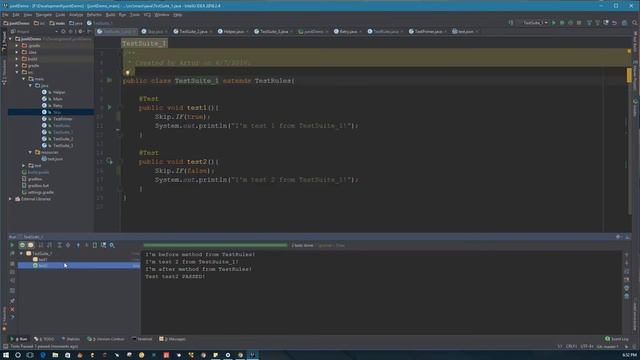Open the Windows Start menu

click(x=6, y=355)
